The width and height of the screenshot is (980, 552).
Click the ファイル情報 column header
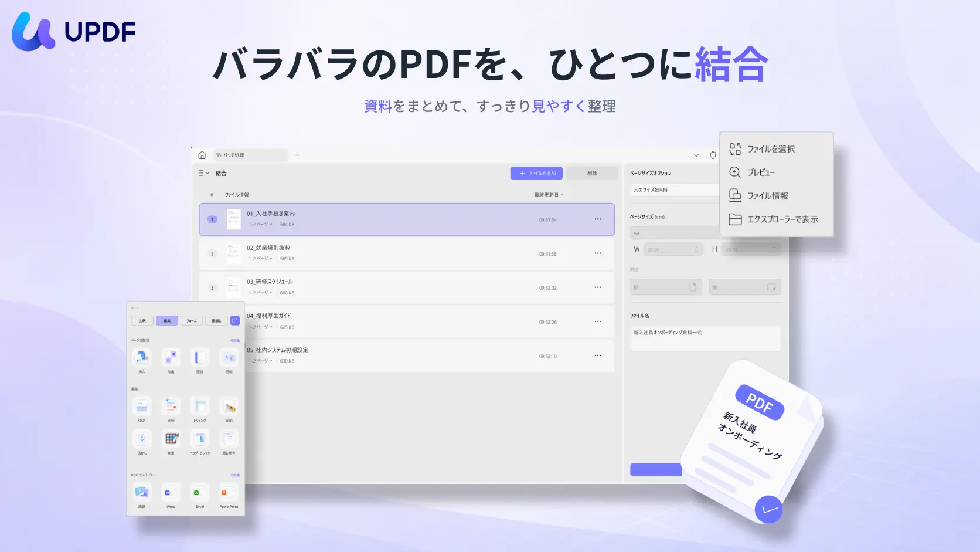click(237, 195)
